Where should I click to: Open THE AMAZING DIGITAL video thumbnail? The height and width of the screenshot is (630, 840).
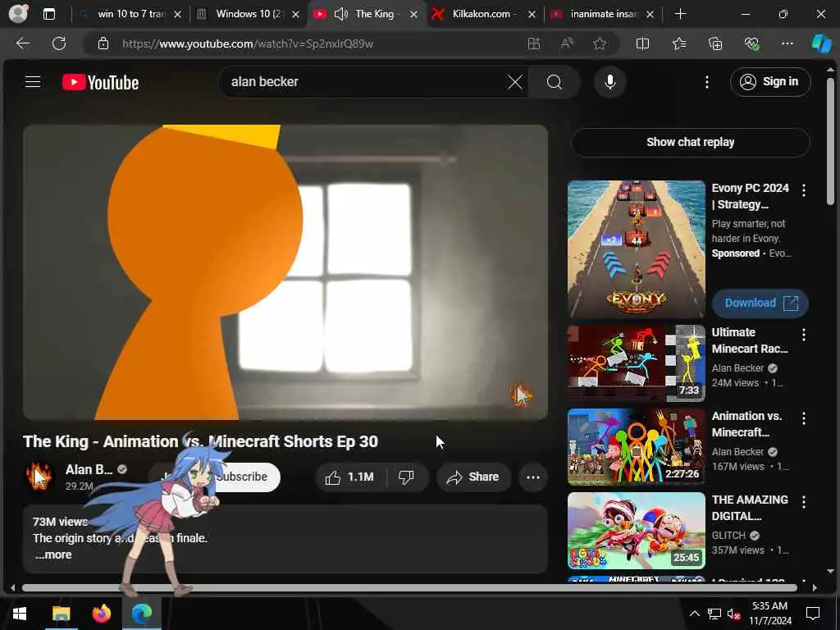pos(636,531)
